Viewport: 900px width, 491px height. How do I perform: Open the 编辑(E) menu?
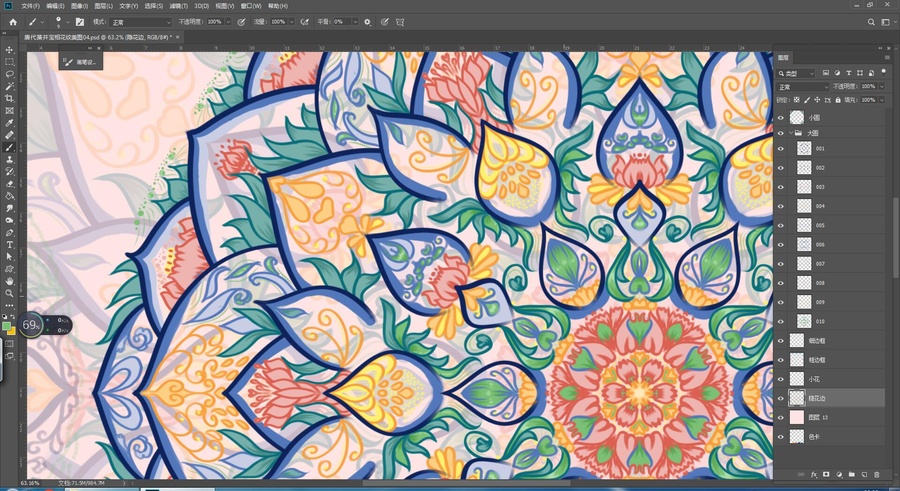click(55, 6)
